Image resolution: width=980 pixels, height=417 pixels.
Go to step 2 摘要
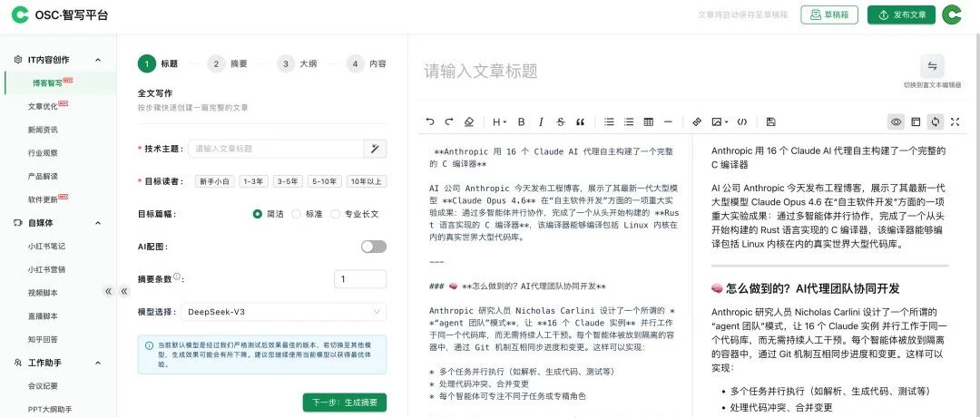(228, 63)
